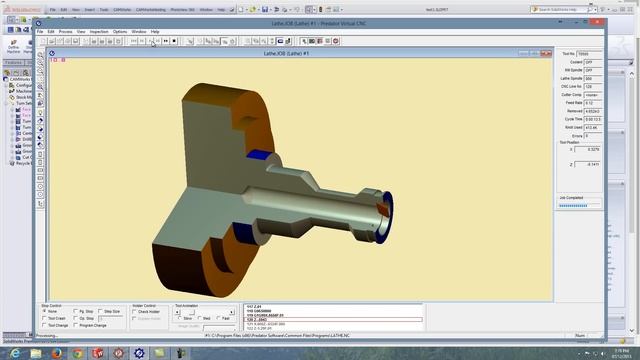Click the magnifier zoom icon topping the vertical toolbar
The image size is (640, 360).
[40, 55]
